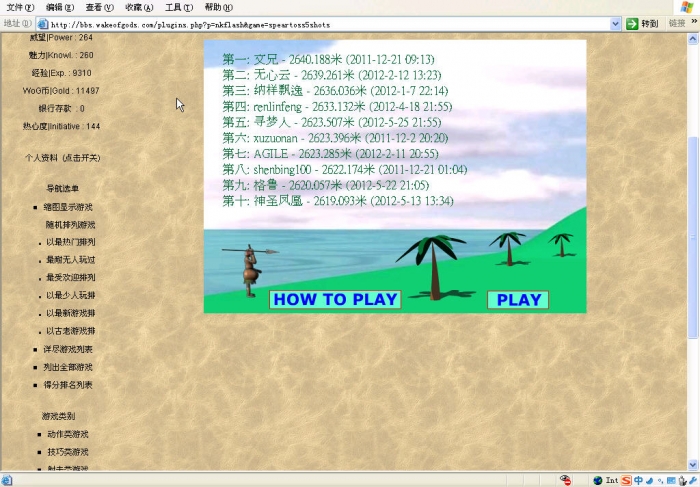Click the moon half-width toggle in Sogou bar
The image size is (700, 487).
point(650,481)
